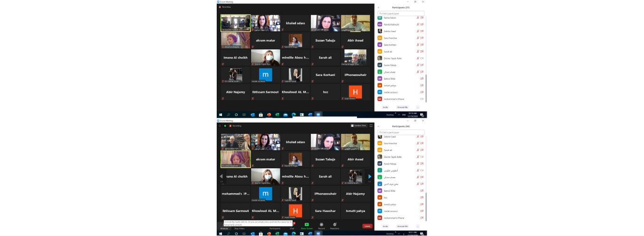Image resolution: width=644 pixels, height=236 pixels.
Task: Collapse the Participants (37) panel chevron
Action: [378, 8]
